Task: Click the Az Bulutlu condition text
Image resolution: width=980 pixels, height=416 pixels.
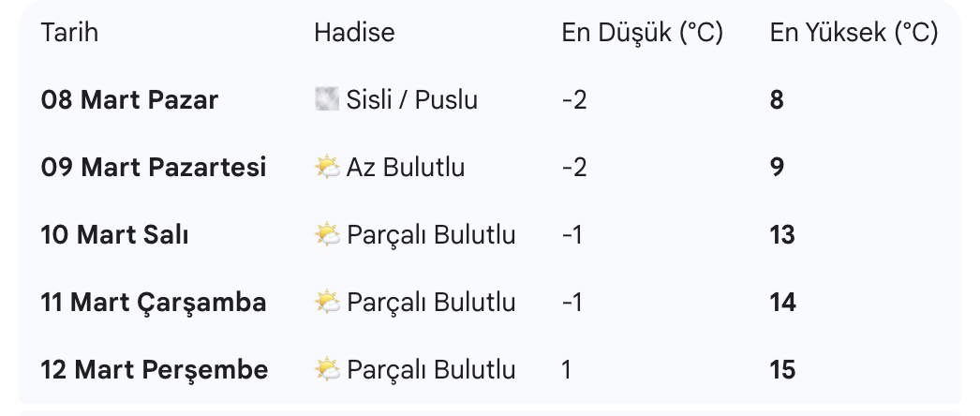Action: pyautogui.click(x=406, y=168)
